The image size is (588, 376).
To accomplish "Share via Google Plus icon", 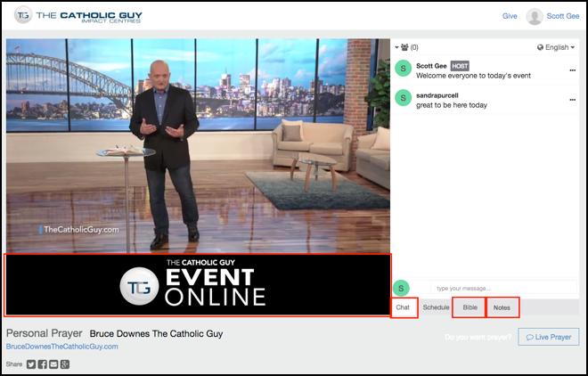I will (65, 364).
